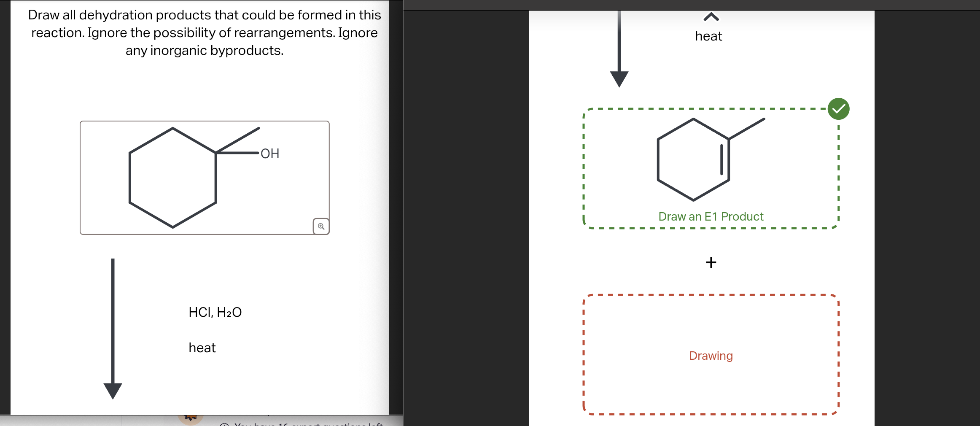Click the reaction arrow above heat on right

[619, 46]
